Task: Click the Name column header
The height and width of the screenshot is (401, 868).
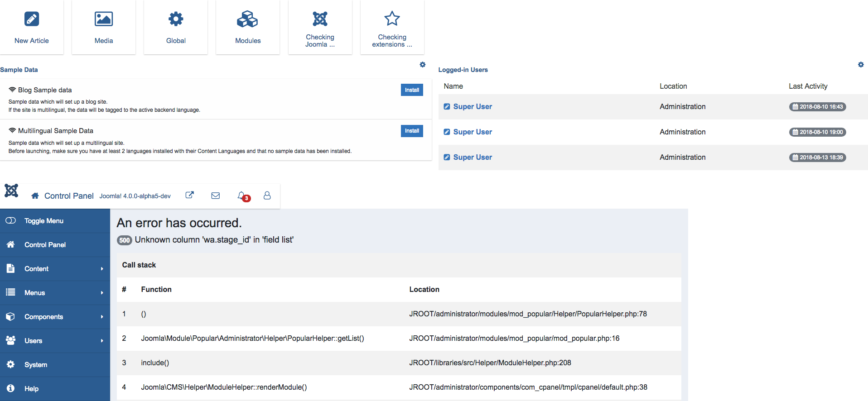Action: tap(453, 86)
